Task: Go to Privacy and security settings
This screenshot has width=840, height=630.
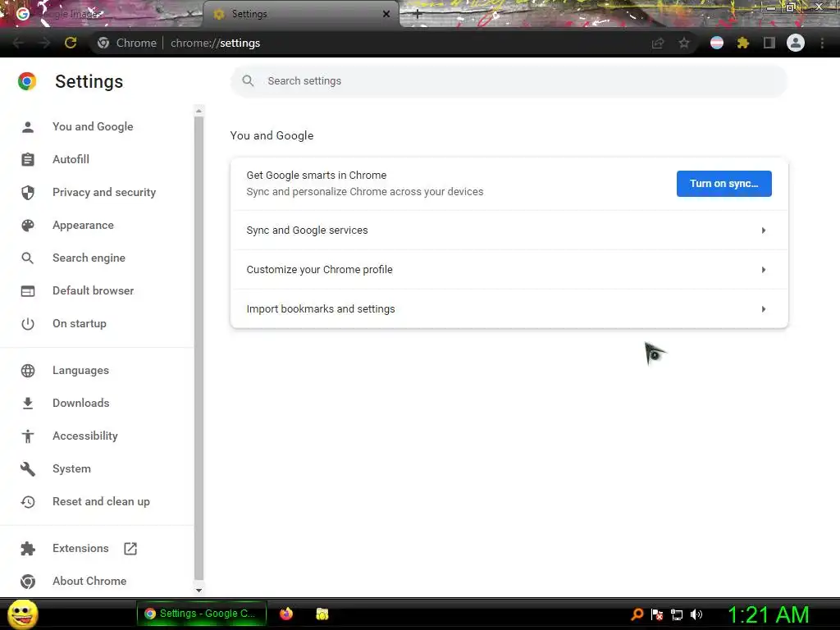Action: tap(104, 192)
